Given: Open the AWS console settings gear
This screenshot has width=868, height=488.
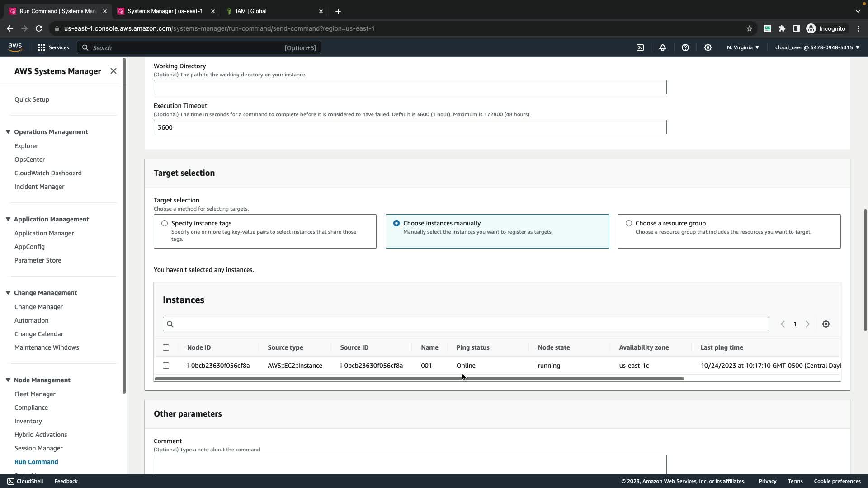Looking at the screenshot, I should (708, 47).
